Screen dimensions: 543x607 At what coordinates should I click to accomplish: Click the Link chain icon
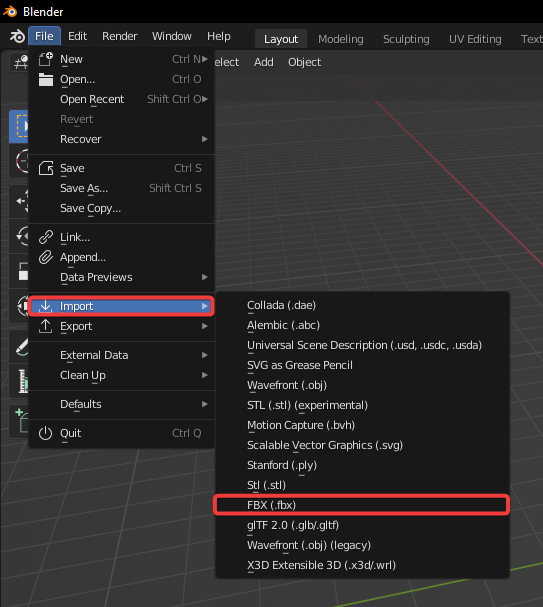coord(46,237)
